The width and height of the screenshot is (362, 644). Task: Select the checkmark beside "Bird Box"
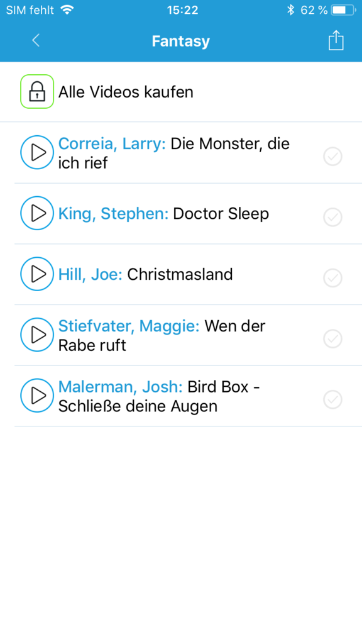(332, 399)
